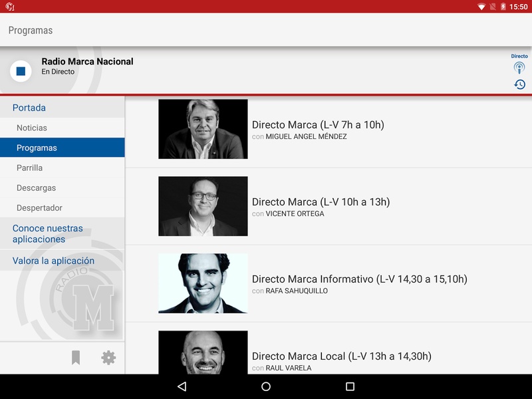The height and width of the screenshot is (399, 532).
Task: Tap the En Directo status text
Action: [58, 72]
